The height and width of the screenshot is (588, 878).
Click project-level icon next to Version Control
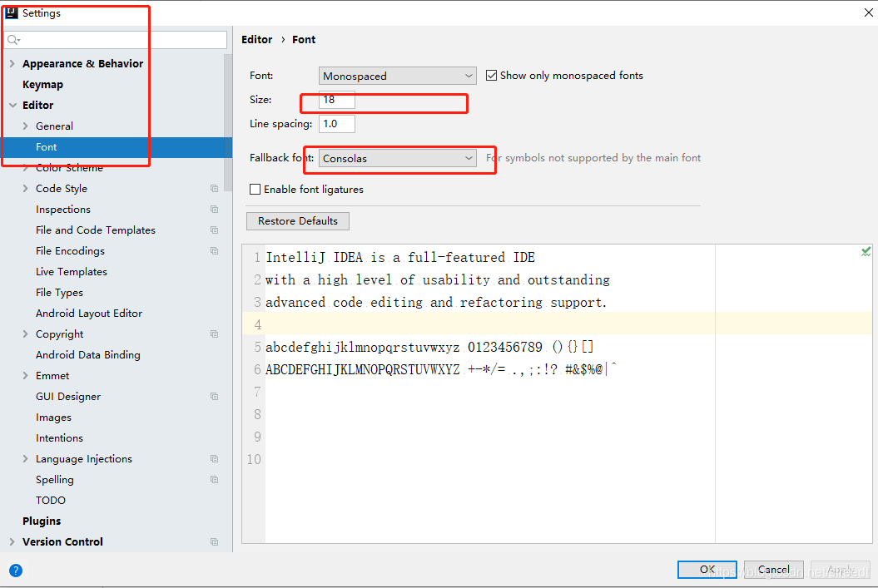point(214,541)
